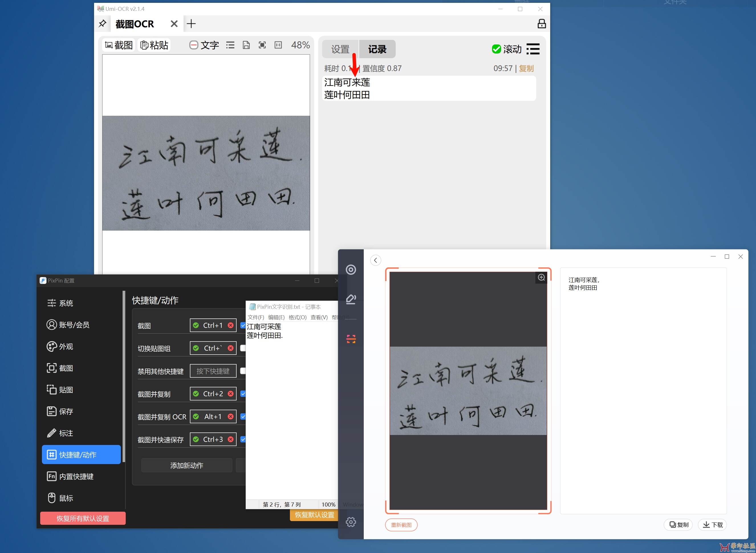756x553 pixels.
Task: Click the handwriting image in Umi-OCR preview
Action: pyautogui.click(x=206, y=173)
